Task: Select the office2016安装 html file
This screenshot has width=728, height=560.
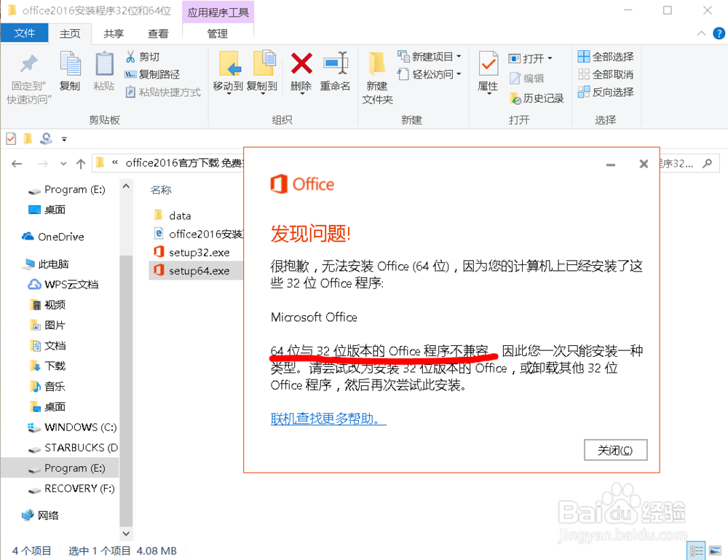Action: (198, 234)
